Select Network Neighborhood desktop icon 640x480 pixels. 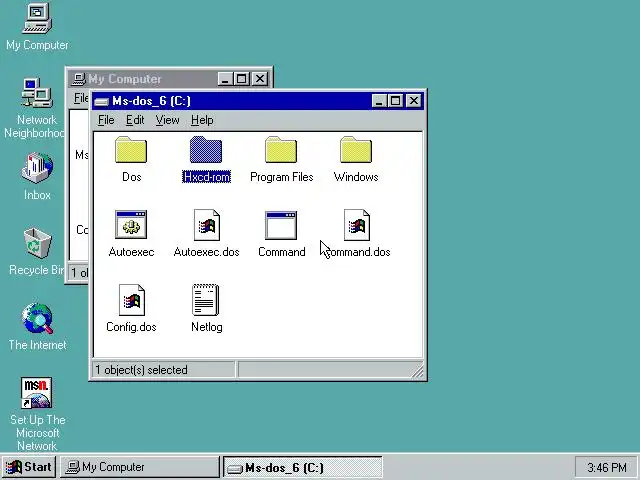click(x=37, y=93)
